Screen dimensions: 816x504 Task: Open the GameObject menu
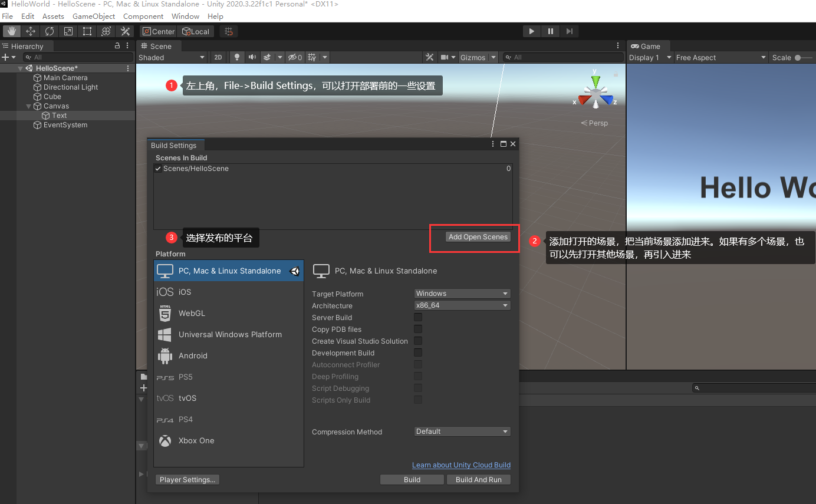coord(94,16)
